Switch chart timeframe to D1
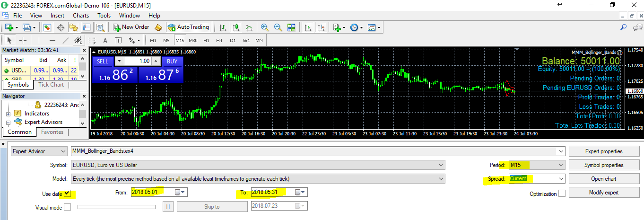 click(233, 40)
